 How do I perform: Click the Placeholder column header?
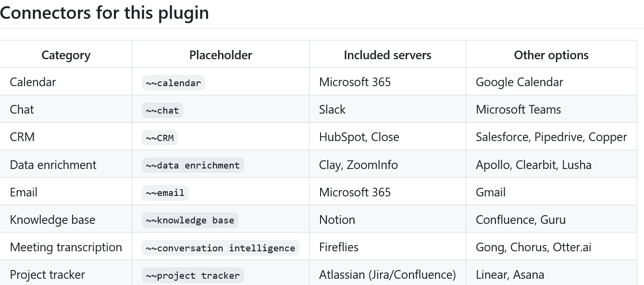click(x=221, y=55)
